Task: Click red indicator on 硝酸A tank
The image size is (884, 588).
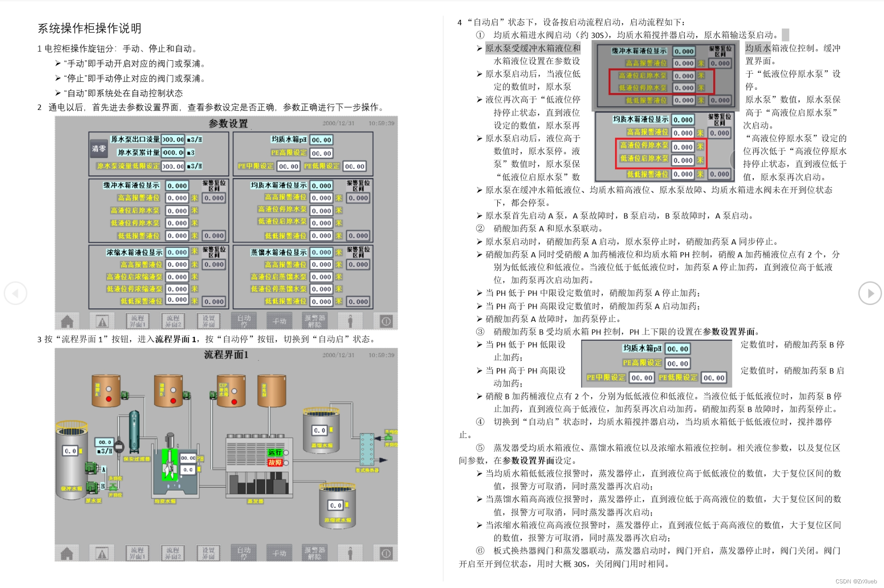Action: pos(109,399)
